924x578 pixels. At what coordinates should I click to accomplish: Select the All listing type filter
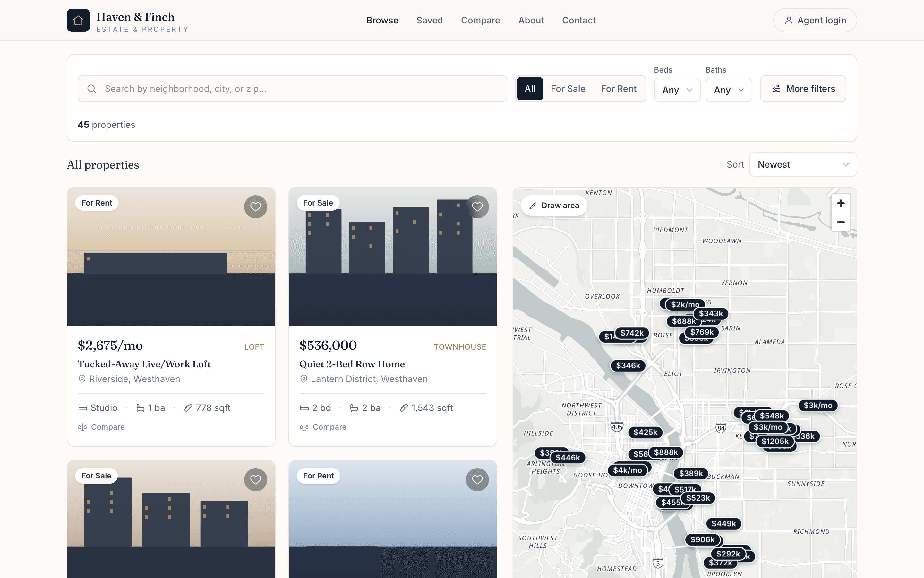click(530, 89)
